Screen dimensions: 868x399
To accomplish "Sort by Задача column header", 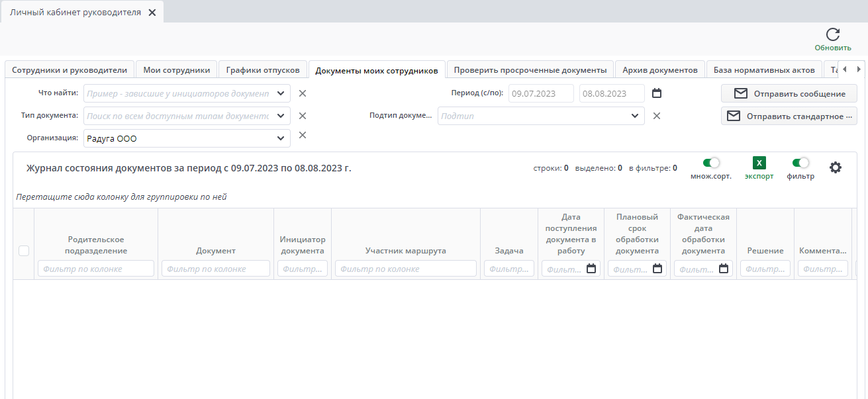I will pyautogui.click(x=509, y=251).
